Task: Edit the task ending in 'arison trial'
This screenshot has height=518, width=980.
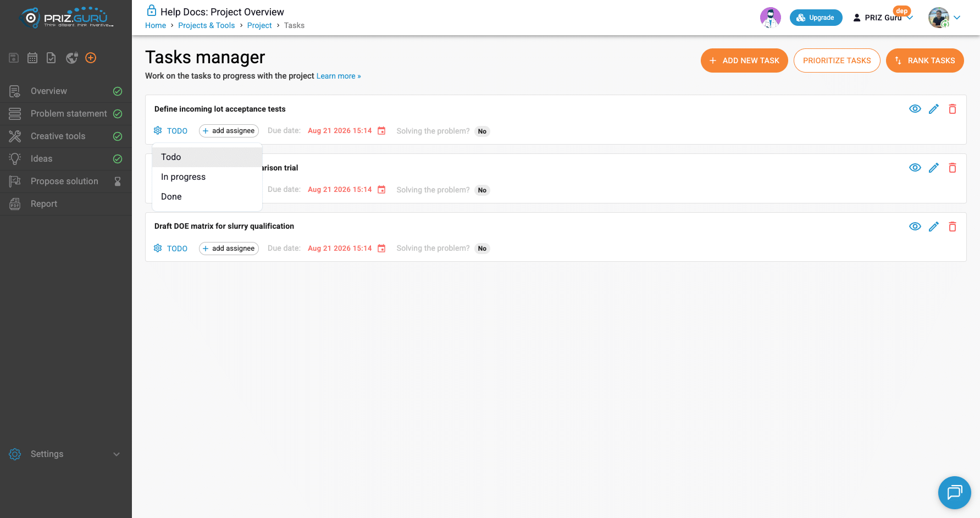Action: tap(934, 168)
